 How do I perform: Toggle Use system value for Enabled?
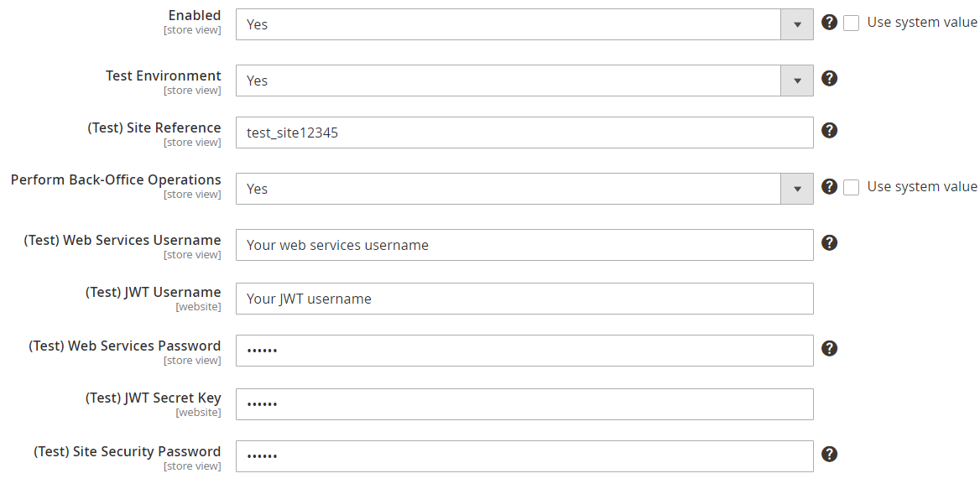852,23
